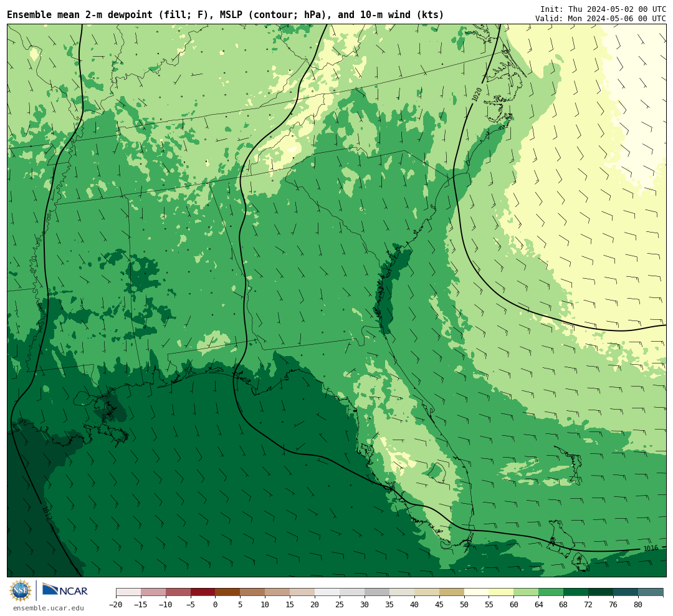This screenshot has width=673, height=616.
Task: Pick the pale yellow swatch between 50 and 55
Action: (x=477, y=592)
